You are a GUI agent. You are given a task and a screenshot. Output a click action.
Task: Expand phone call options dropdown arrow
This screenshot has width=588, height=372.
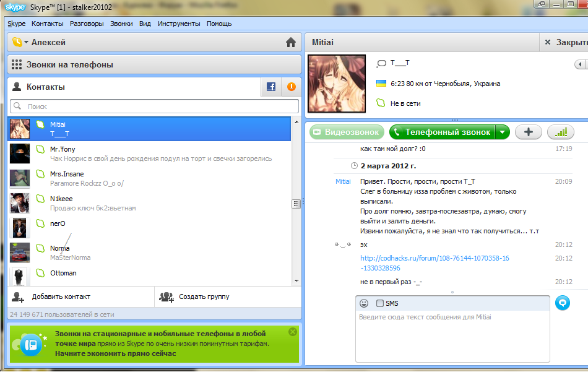click(x=502, y=132)
